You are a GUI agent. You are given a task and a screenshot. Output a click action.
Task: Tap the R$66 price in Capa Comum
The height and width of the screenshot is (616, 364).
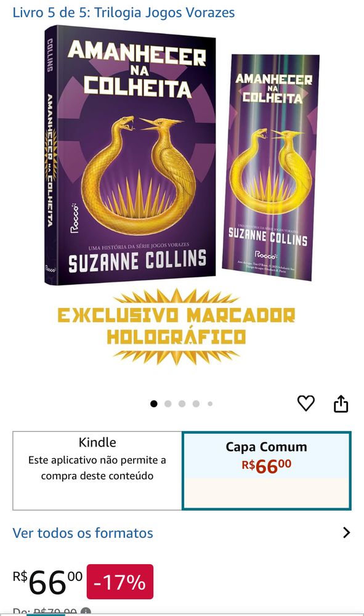pyautogui.click(x=267, y=466)
